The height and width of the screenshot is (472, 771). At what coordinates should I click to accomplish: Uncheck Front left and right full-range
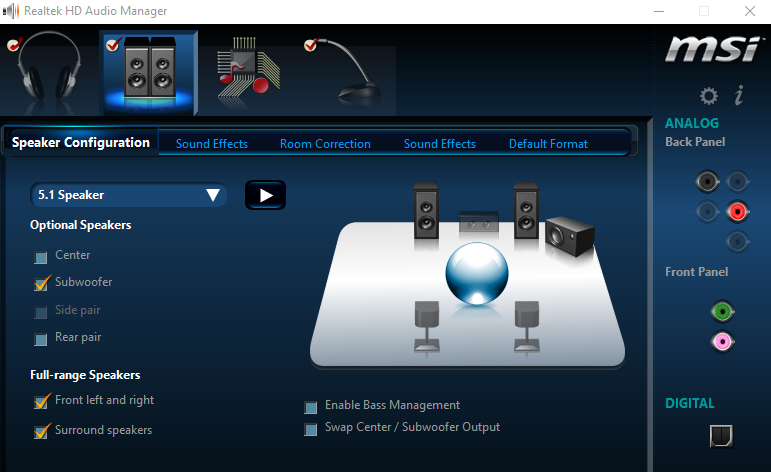tap(42, 402)
